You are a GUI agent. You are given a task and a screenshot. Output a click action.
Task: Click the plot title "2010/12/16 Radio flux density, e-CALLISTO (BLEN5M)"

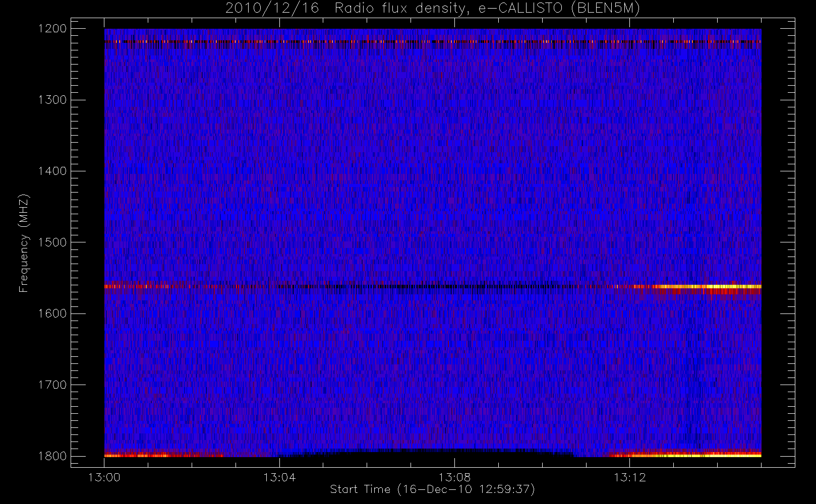point(432,9)
